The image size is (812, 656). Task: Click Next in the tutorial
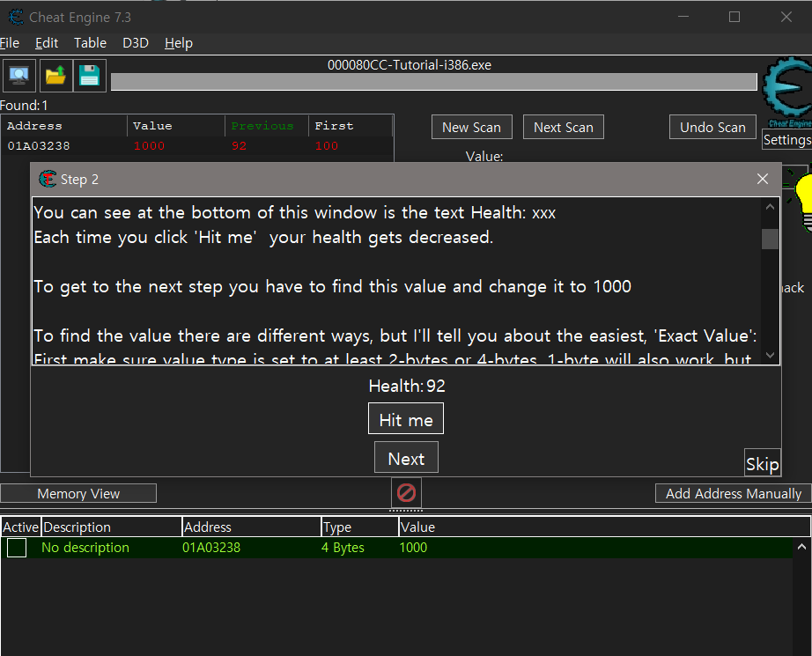pyautogui.click(x=407, y=458)
